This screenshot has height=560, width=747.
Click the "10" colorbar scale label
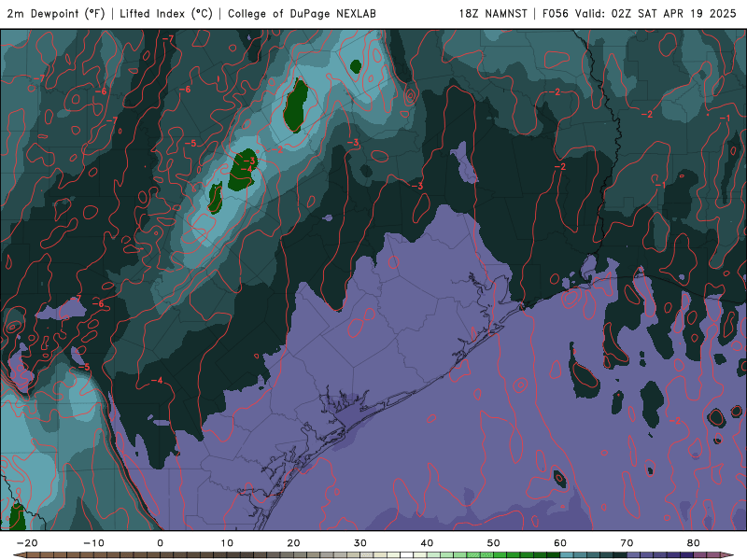point(227,543)
